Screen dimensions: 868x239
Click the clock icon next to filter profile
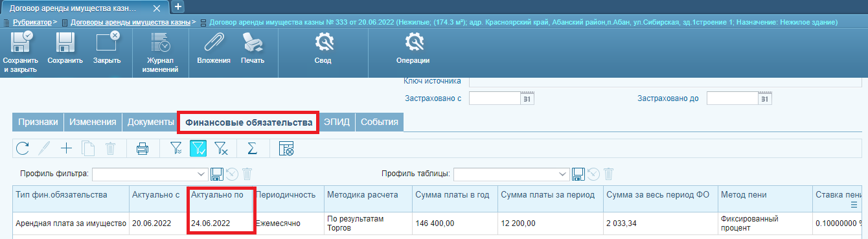click(x=232, y=174)
